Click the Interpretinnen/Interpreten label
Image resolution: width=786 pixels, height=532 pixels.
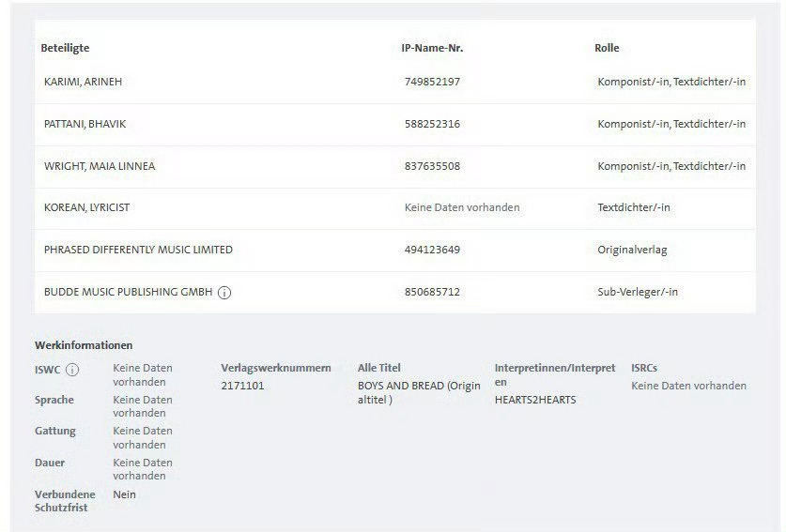555,374
